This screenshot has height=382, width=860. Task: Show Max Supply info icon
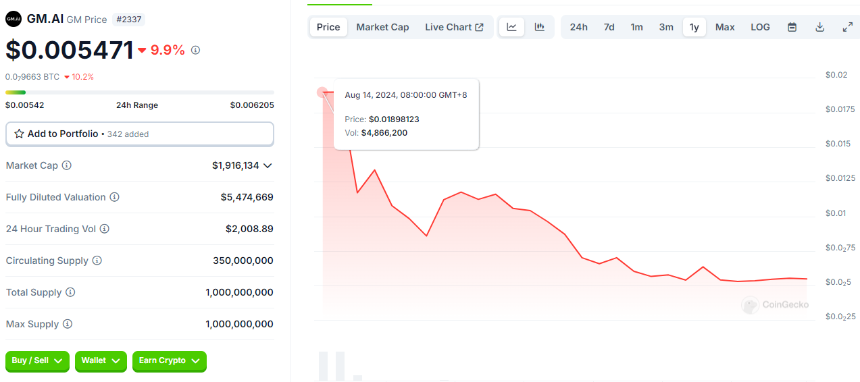click(67, 324)
